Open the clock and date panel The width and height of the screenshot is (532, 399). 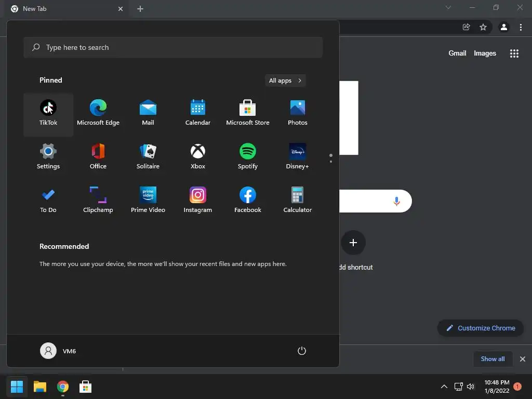click(497, 387)
